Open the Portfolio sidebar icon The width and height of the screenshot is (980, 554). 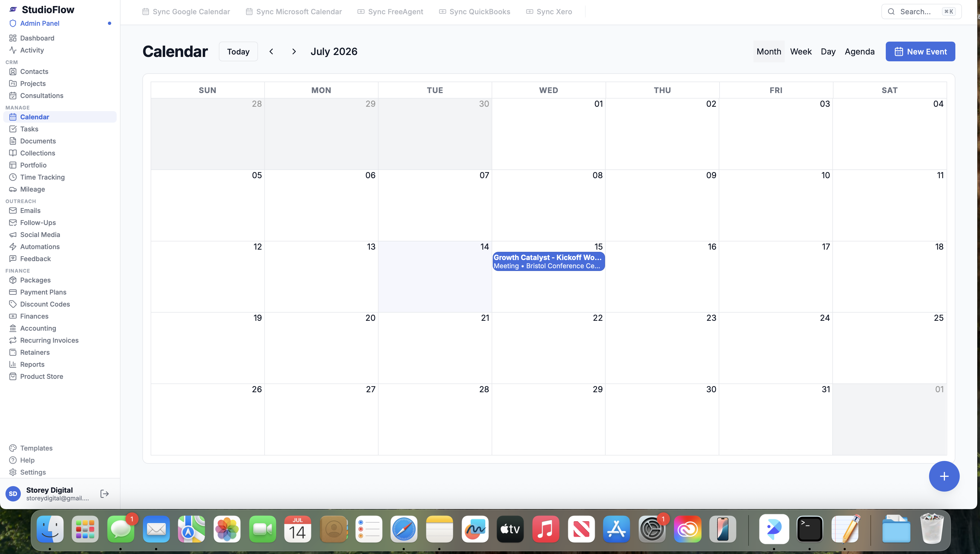tap(13, 165)
